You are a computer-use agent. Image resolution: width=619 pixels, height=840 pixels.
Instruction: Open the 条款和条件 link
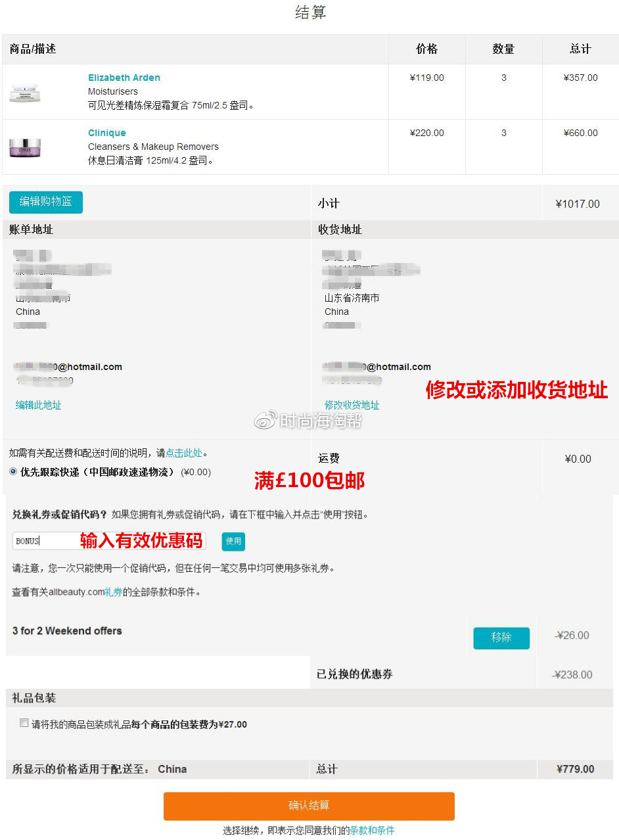pyautogui.click(x=372, y=830)
